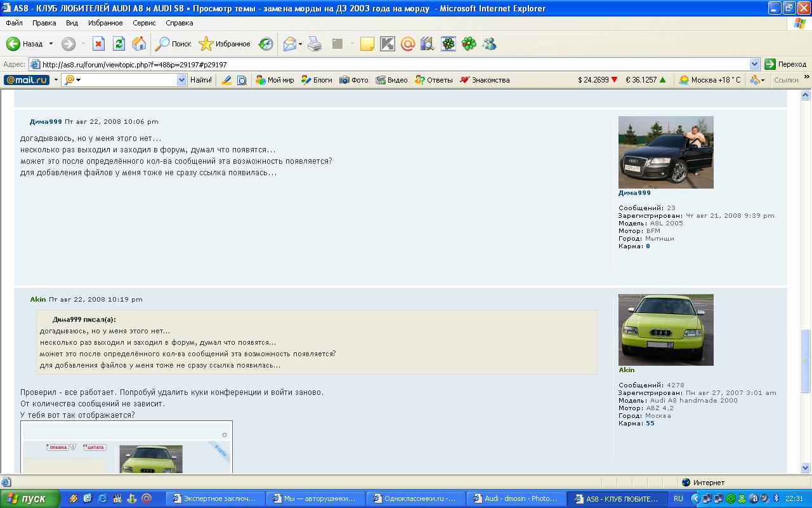812x508 pixels.
Task: Open Избранное favorites star button
Action: point(225,44)
